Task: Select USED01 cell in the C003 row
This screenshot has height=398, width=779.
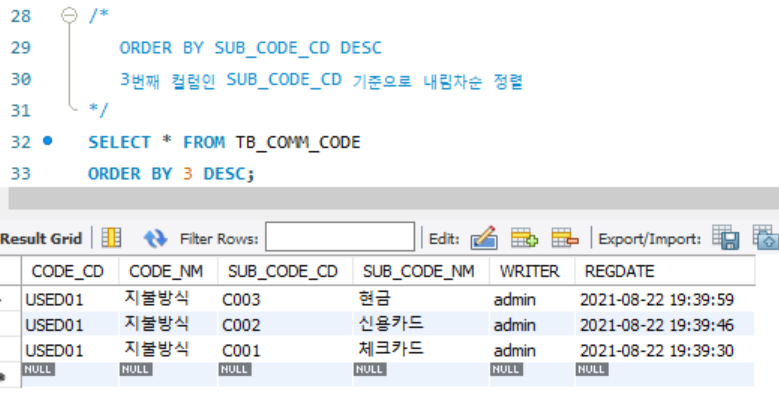Action: point(70,299)
